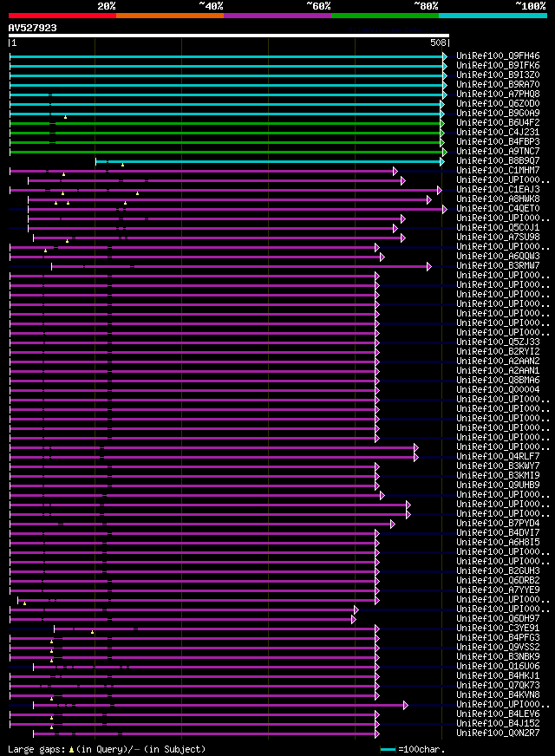
Task: Click the orange ~40% identity legend bar
Action: click(x=170, y=16)
